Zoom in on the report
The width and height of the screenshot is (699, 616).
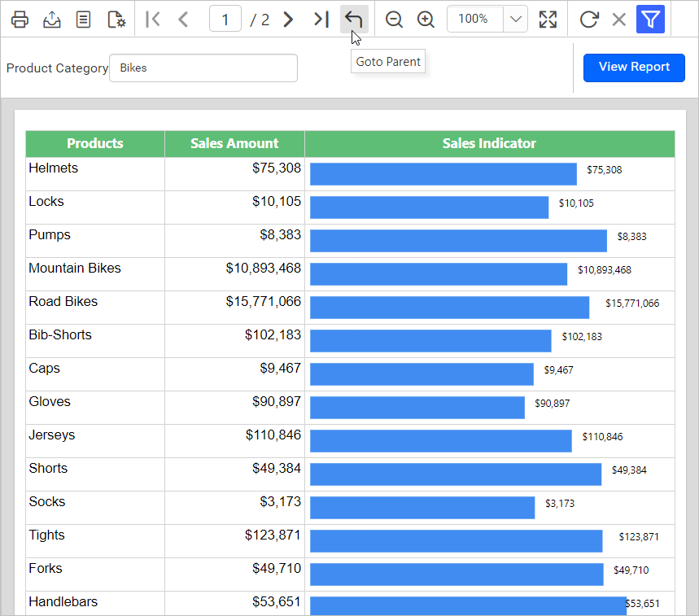click(x=426, y=20)
